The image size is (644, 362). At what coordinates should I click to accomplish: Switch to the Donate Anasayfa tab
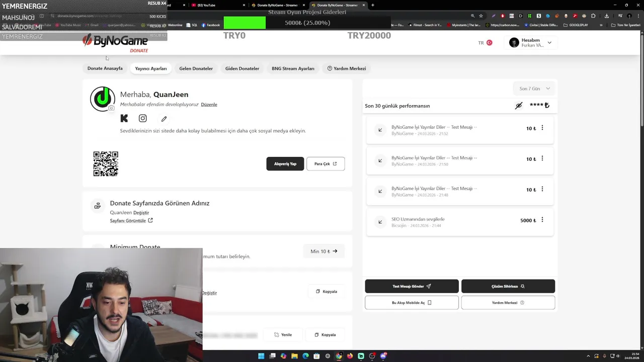click(105, 68)
